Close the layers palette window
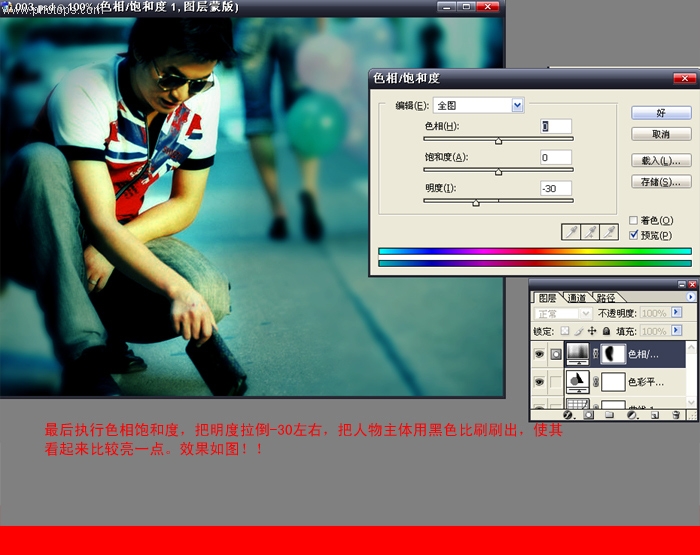 tap(692, 284)
